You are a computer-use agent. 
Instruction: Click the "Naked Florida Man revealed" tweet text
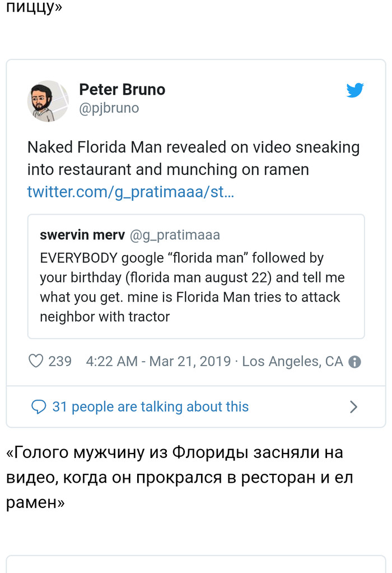click(193, 158)
